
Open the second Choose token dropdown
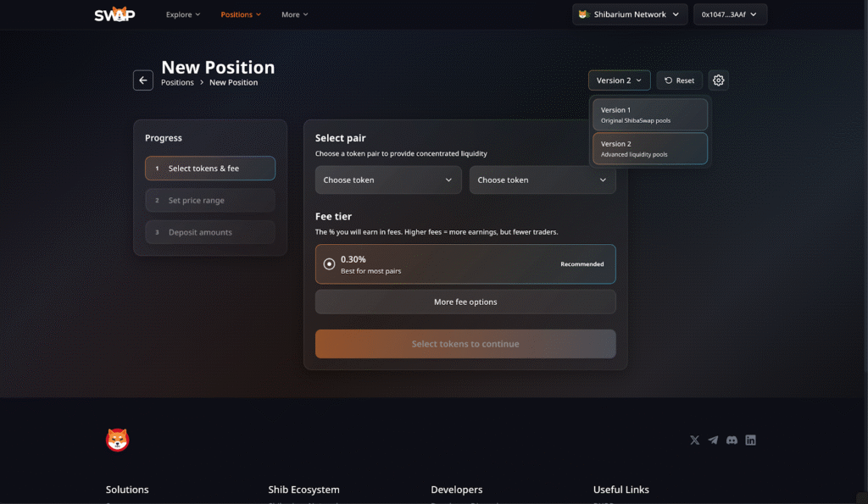pos(542,180)
